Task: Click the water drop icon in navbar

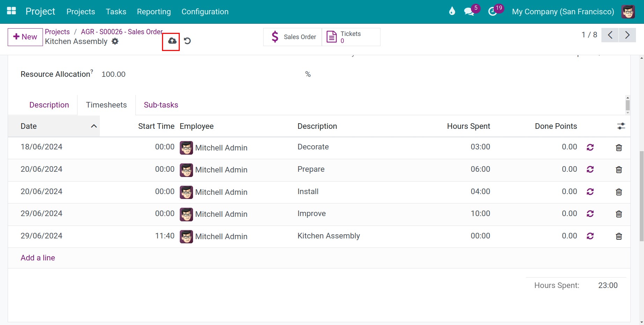Action: (452, 12)
